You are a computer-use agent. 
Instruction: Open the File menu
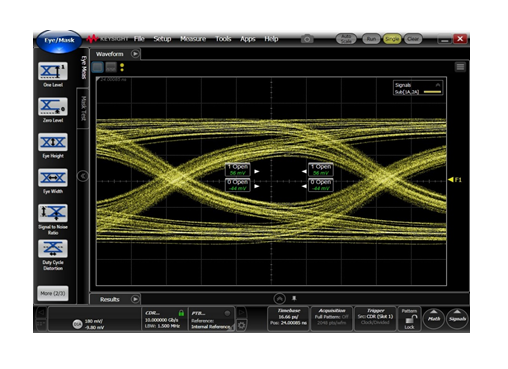coord(139,39)
